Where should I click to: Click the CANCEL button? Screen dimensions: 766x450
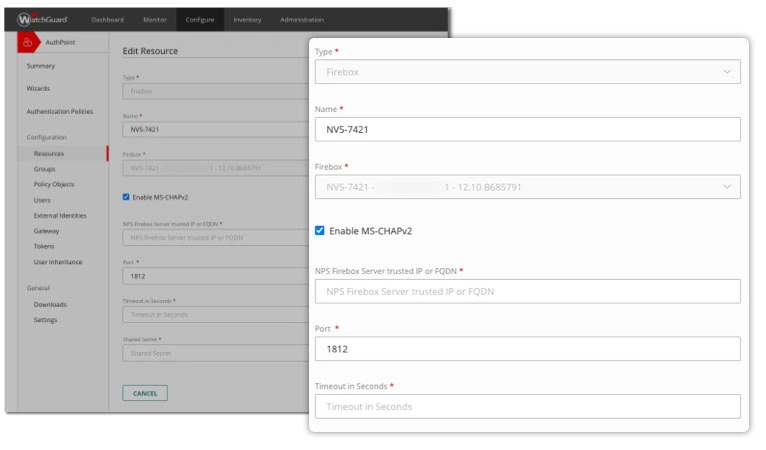click(145, 393)
